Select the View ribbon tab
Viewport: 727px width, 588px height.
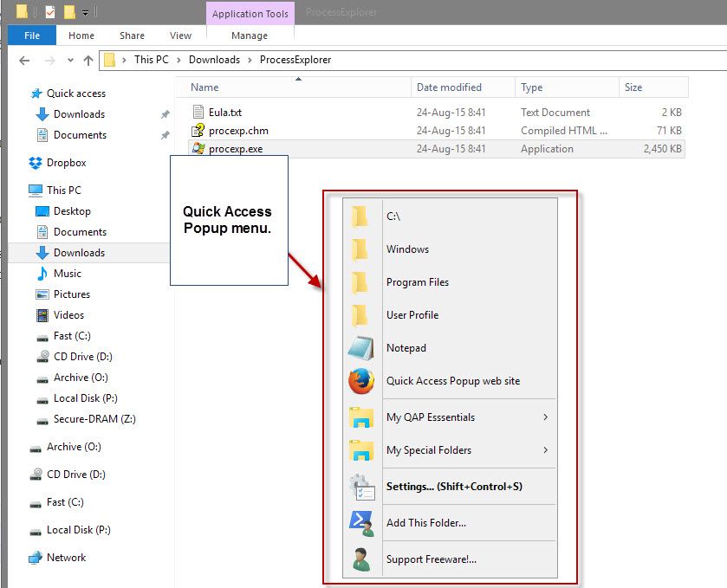pos(180,36)
